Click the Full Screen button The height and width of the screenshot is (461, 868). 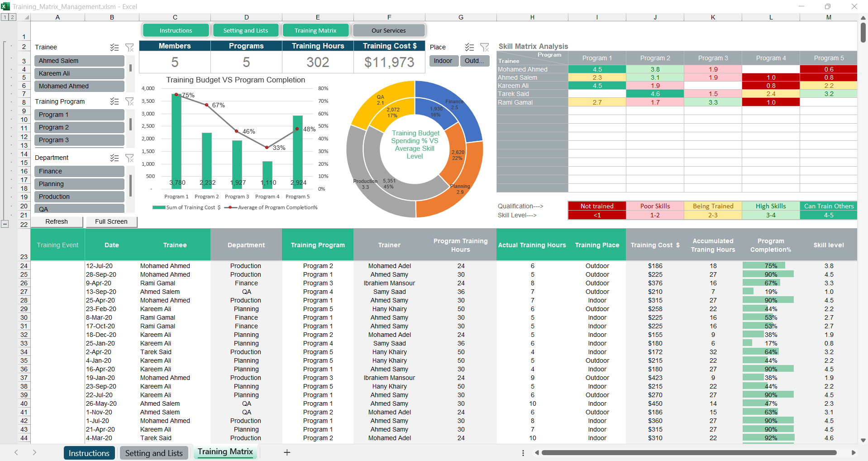click(111, 221)
